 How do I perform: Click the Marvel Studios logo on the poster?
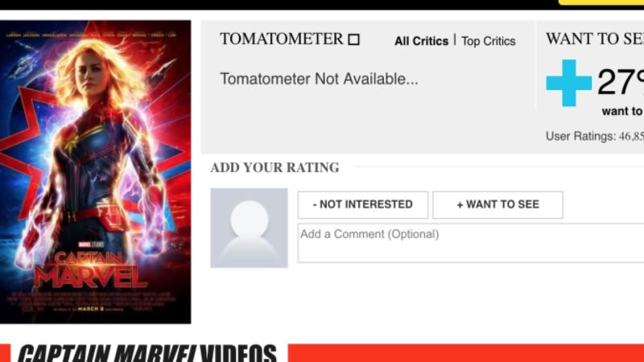91,245
